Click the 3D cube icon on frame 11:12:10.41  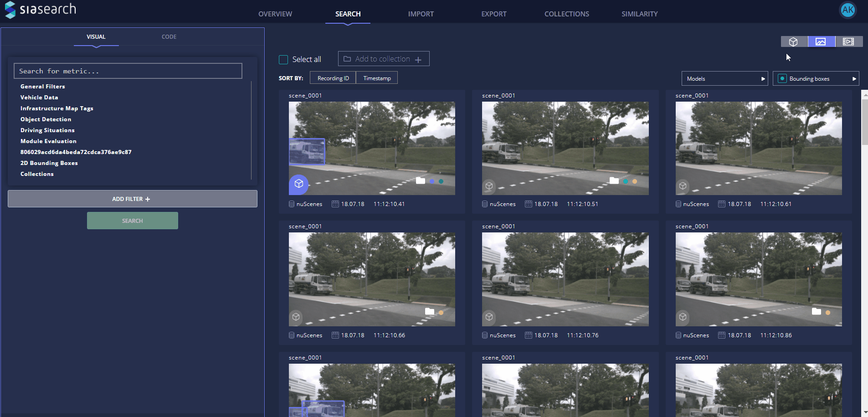(299, 184)
